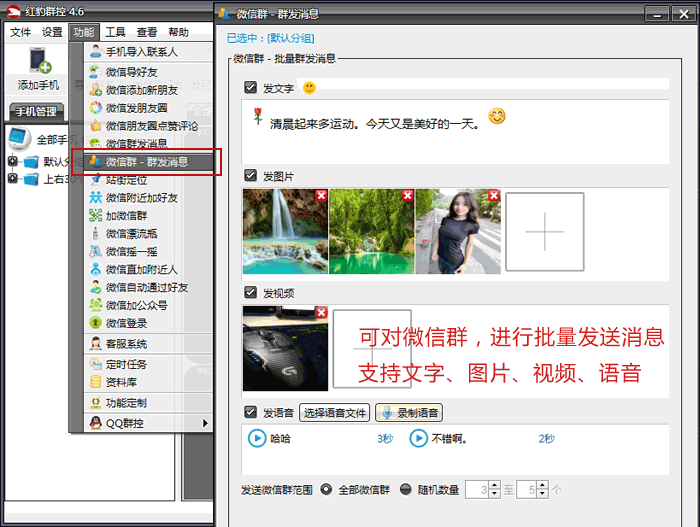Image resolution: width=700 pixels, height=527 pixels.
Task: Play the 哈哈 voice clip
Action: [x=257, y=438]
